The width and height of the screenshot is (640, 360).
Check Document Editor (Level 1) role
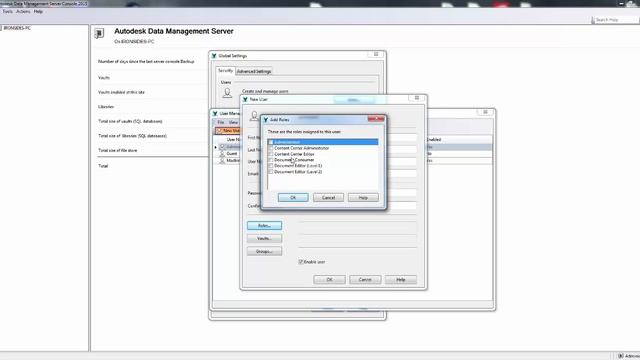[271, 166]
